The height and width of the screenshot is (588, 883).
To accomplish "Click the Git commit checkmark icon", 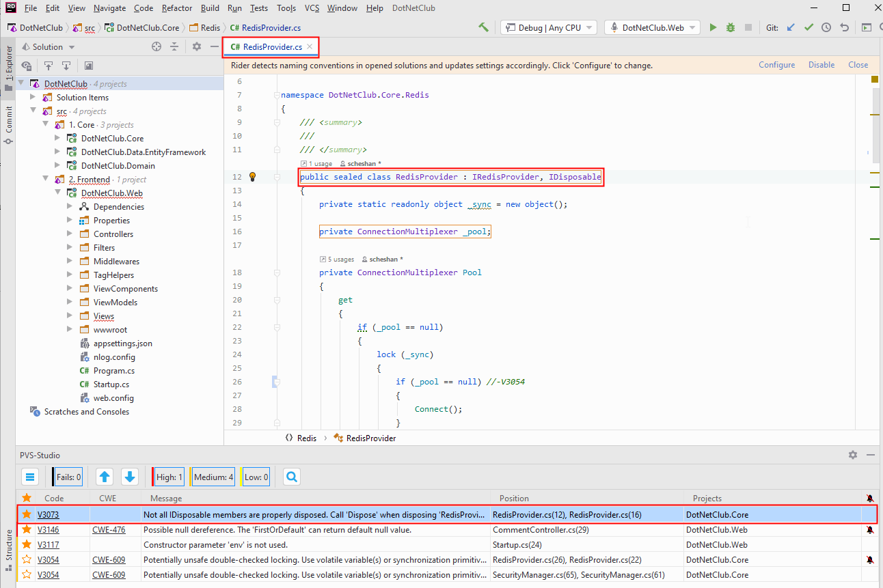I will pos(809,27).
